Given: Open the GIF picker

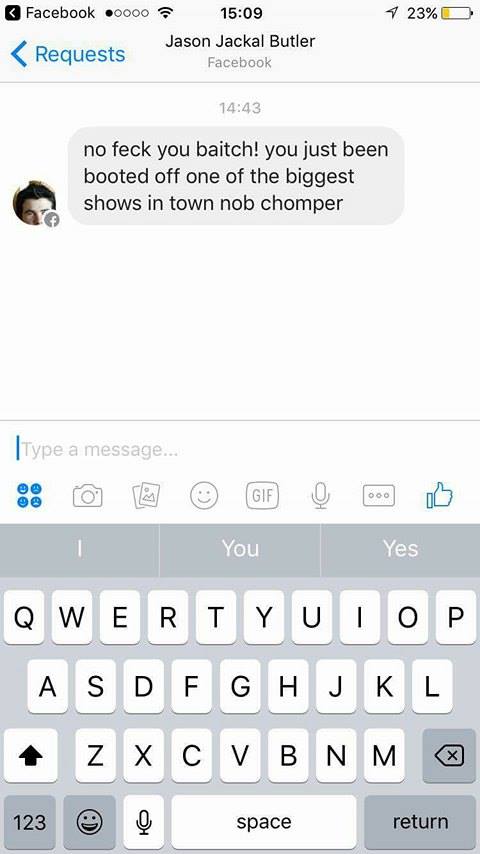Looking at the screenshot, I should (x=262, y=496).
